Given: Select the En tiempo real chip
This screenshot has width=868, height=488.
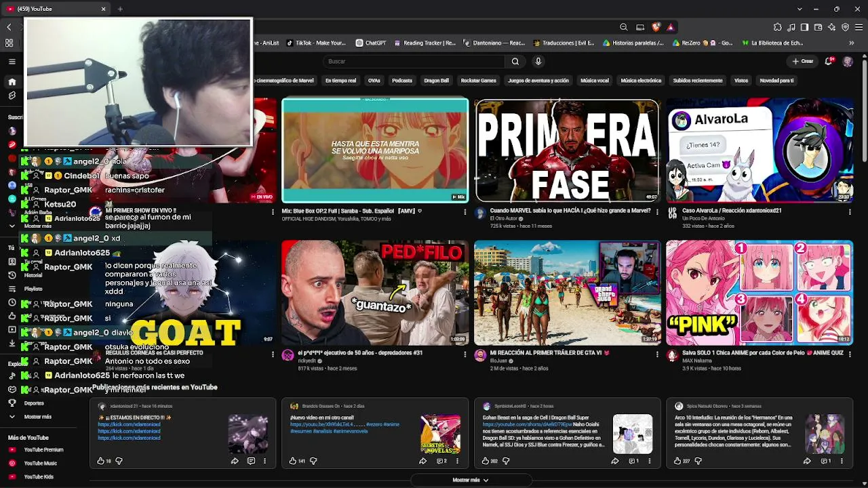Looking at the screenshot, I should pos(340,81).
